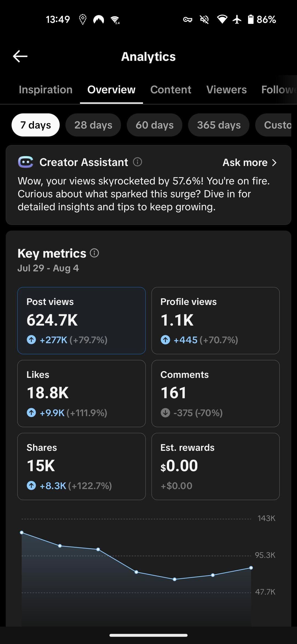
Task: Open Creator Assistant info icon
Action: click(x=137, y=162)
